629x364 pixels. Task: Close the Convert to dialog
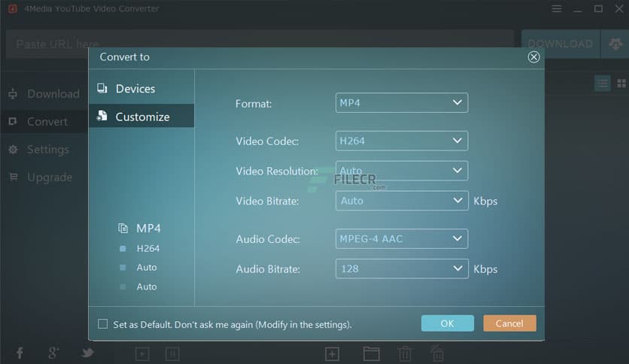[533, 57]
